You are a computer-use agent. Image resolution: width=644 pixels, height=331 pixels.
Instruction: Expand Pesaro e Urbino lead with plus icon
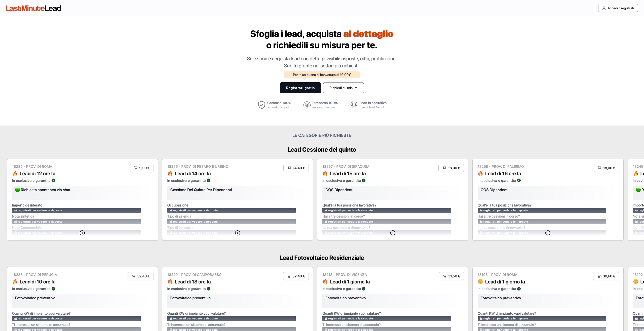tap(238, 233)
